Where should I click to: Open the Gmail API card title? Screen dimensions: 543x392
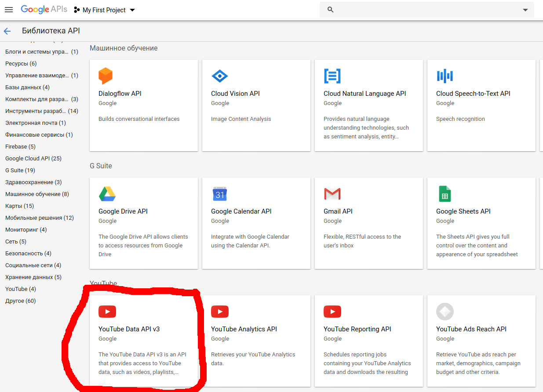338,211
